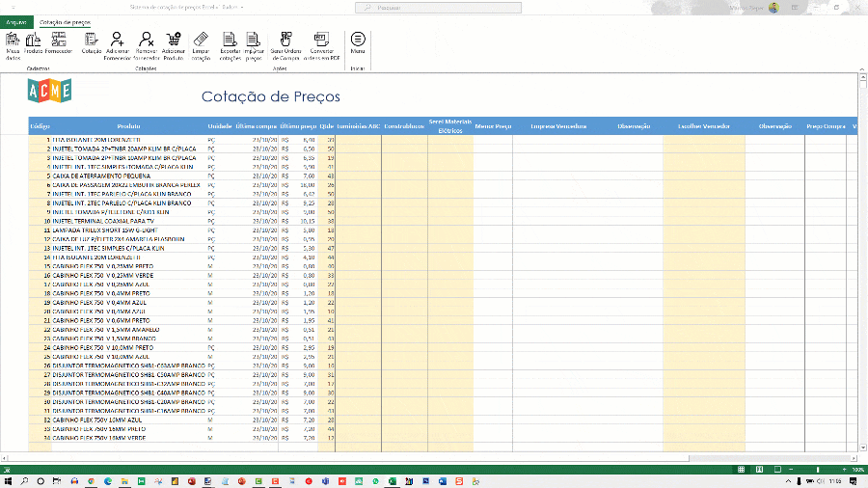This screenshot has height=488, width=868.
Task: Click Adicionar Produto cart icon
Action: [174, 45]
